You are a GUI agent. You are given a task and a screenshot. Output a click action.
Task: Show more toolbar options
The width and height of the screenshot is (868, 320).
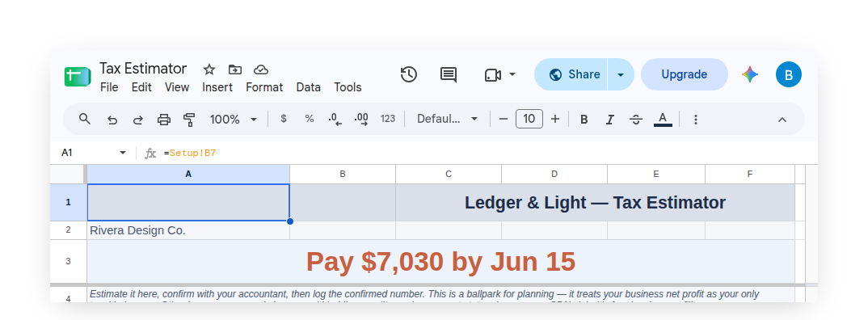(696, 120)
